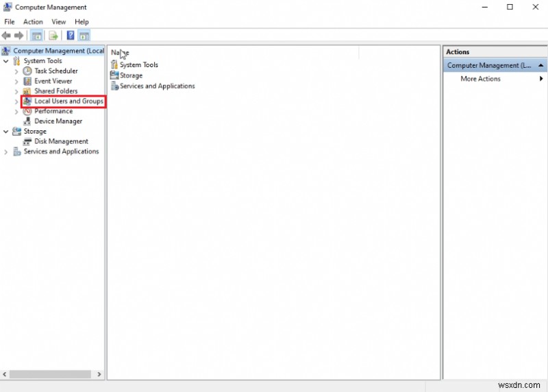
Task: Click the left scroll arrow of tree pane
Action: click(5, 374)
